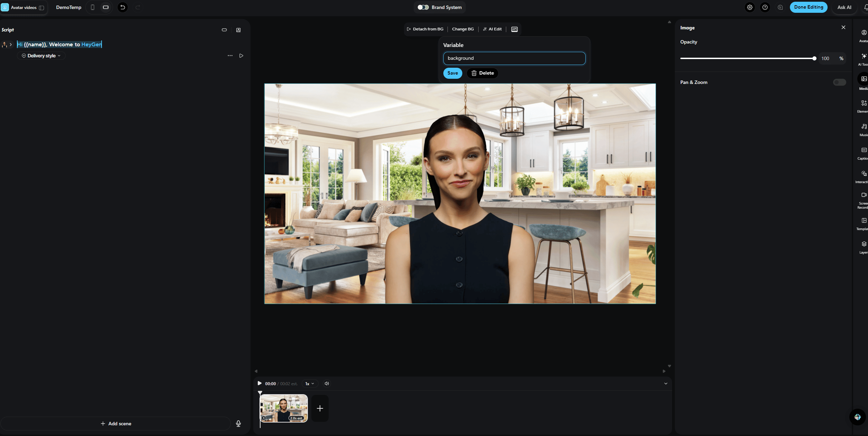The width and height of the screenshot is (868, 436).
Task: Click the timeline playhead marker
Action: (260, 393)
